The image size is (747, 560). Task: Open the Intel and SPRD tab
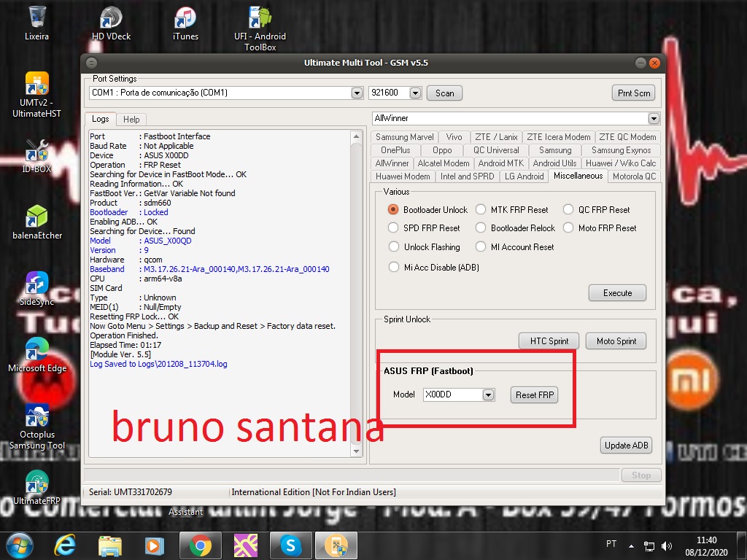(x=467, y=176)
